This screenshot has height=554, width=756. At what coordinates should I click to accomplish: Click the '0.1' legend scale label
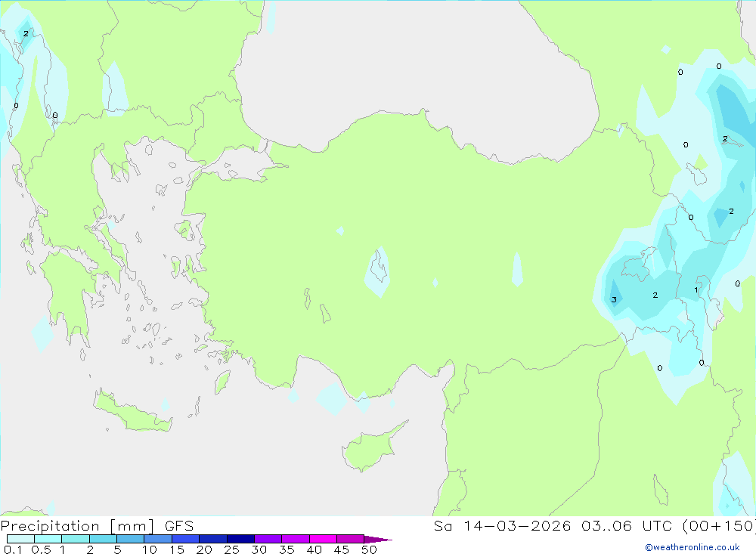pyautogui.click(x=13, y=549)
